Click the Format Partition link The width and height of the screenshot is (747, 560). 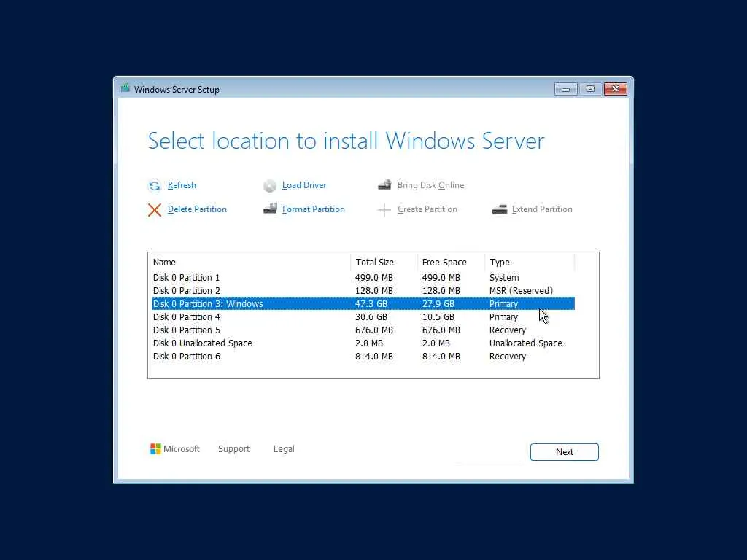coord(313,209)
